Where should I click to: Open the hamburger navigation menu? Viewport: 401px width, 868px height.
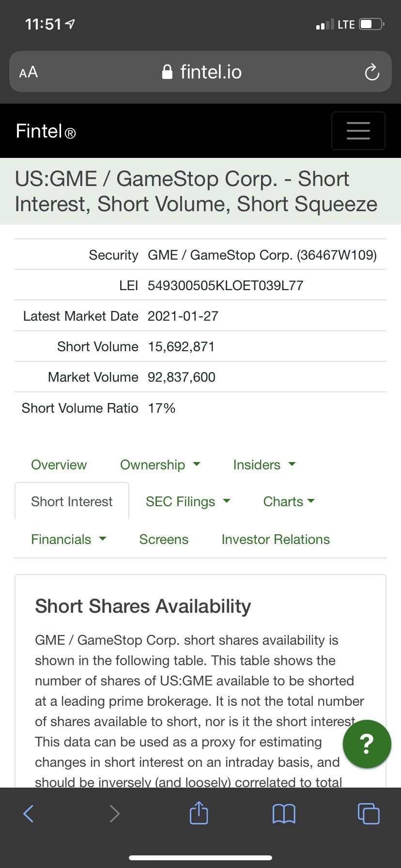click(358, 131)
